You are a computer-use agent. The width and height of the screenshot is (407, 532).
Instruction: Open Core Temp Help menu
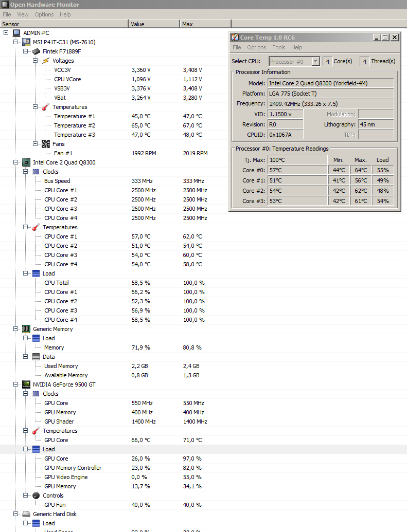click(x=296, y=47)
